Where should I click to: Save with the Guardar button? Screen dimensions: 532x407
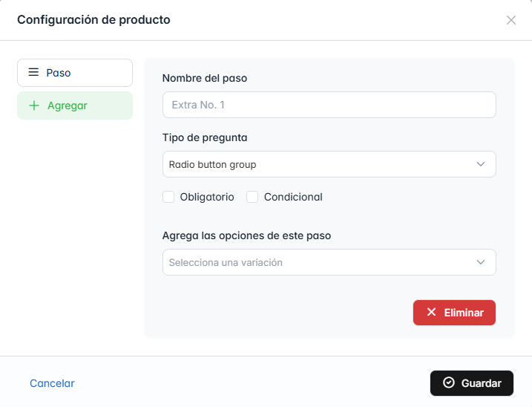472,383
